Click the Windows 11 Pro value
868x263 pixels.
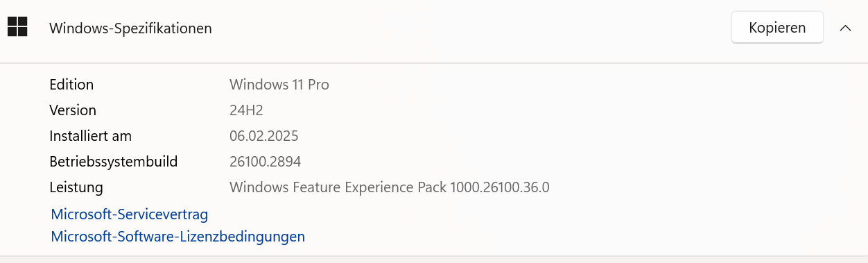279,85
